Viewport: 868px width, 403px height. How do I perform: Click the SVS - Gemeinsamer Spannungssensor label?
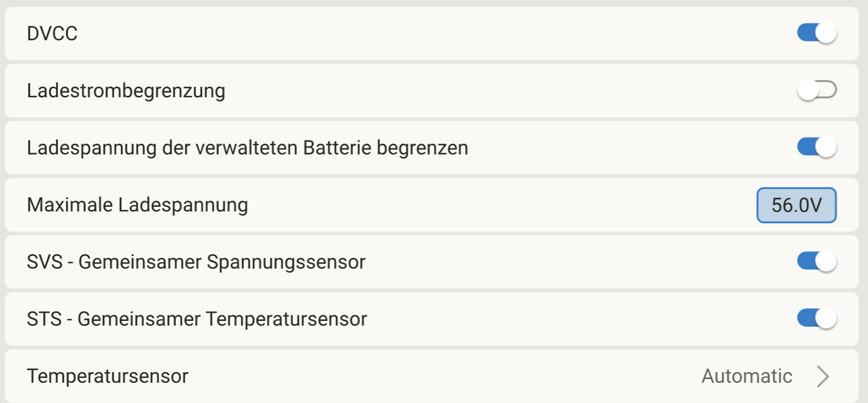196,262
